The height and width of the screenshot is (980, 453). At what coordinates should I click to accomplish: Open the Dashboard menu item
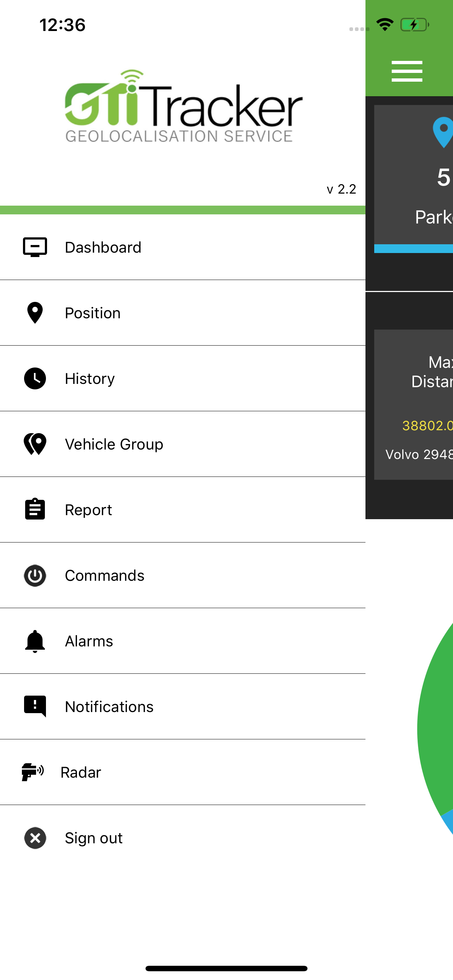pos(183,247)
